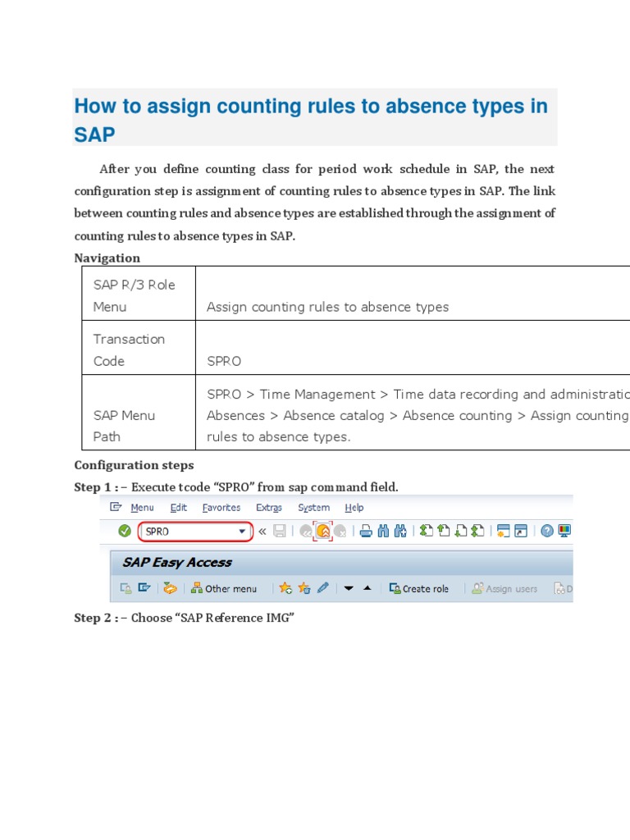Viewport: 630px width, 840px height.
Task: Move favorite down with down-triangle arrow
Action: pos(349,588)
